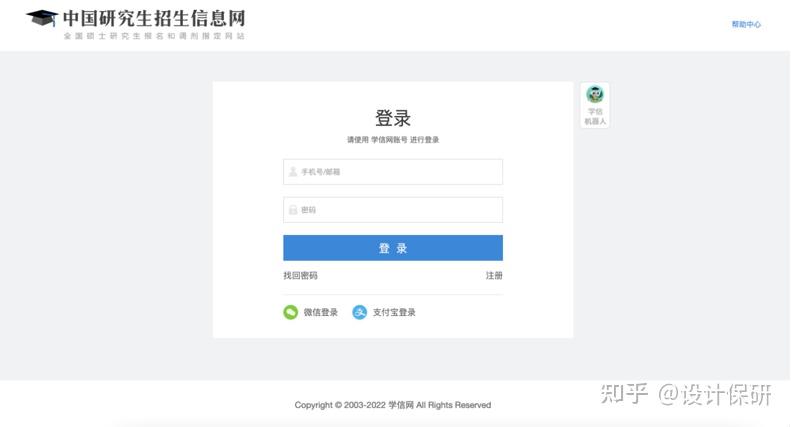Open the 注册 registration link

point(494,275)
